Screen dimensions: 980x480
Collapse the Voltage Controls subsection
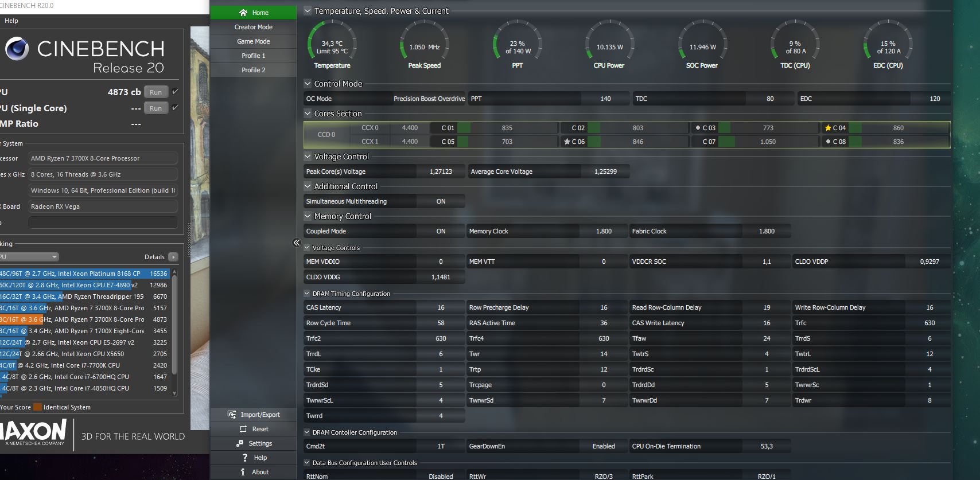(307, 248)
